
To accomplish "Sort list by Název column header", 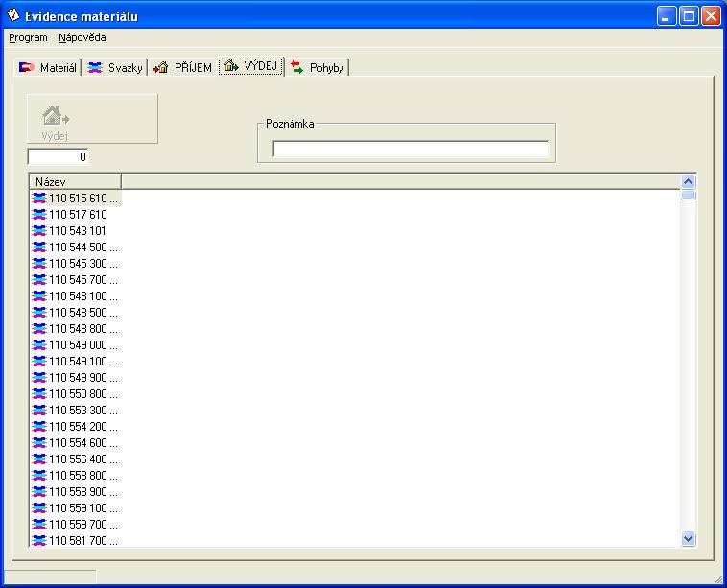I will [75, 181].
